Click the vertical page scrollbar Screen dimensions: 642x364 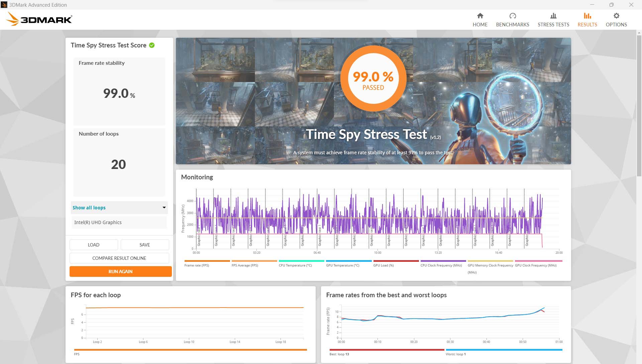click(639, 107)
